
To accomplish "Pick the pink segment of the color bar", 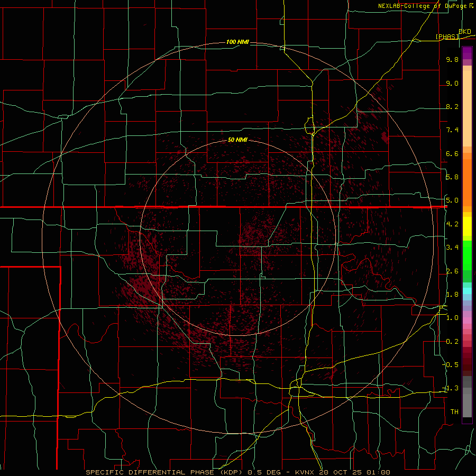I will pos(467,321).
